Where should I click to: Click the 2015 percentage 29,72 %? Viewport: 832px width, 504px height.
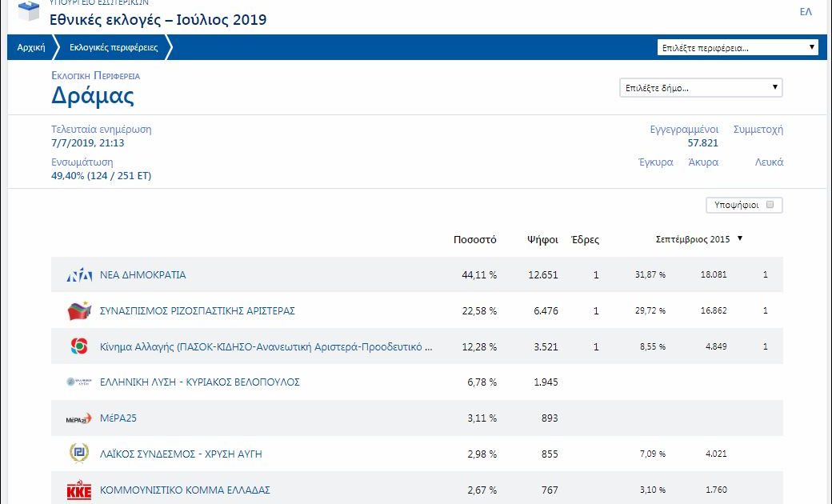point(650,311)
